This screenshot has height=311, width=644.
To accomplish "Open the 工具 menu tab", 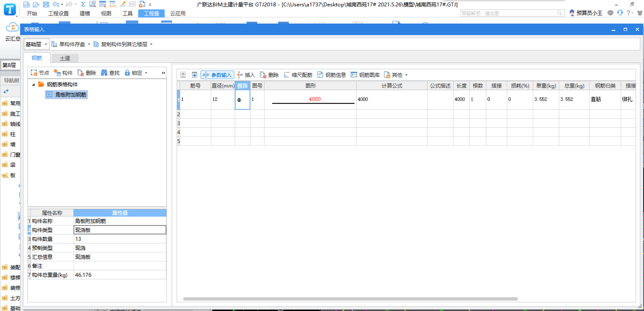I will [127, 13].
